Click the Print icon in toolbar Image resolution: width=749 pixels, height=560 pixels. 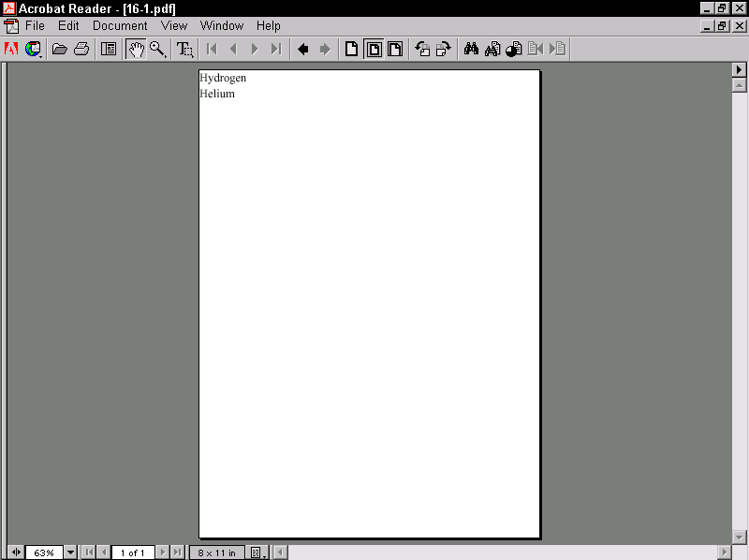click(81, 50)
